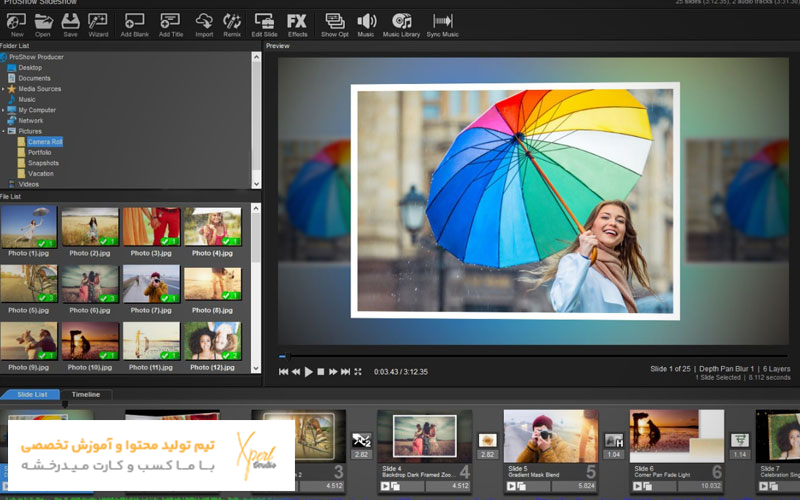The width and height of the screenshot is (800, 500).
Task: Select the Photo (1).jpg thumbnail
Action: coord(29,228)
